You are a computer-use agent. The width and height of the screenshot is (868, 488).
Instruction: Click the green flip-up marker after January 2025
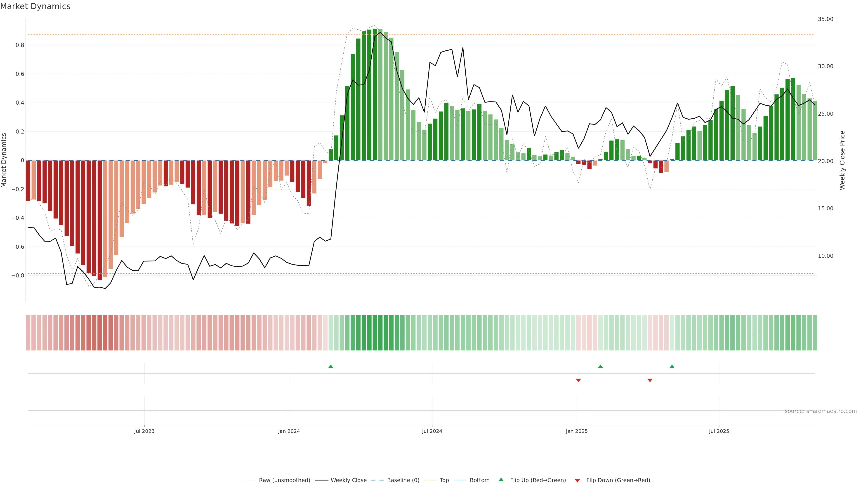600,366
